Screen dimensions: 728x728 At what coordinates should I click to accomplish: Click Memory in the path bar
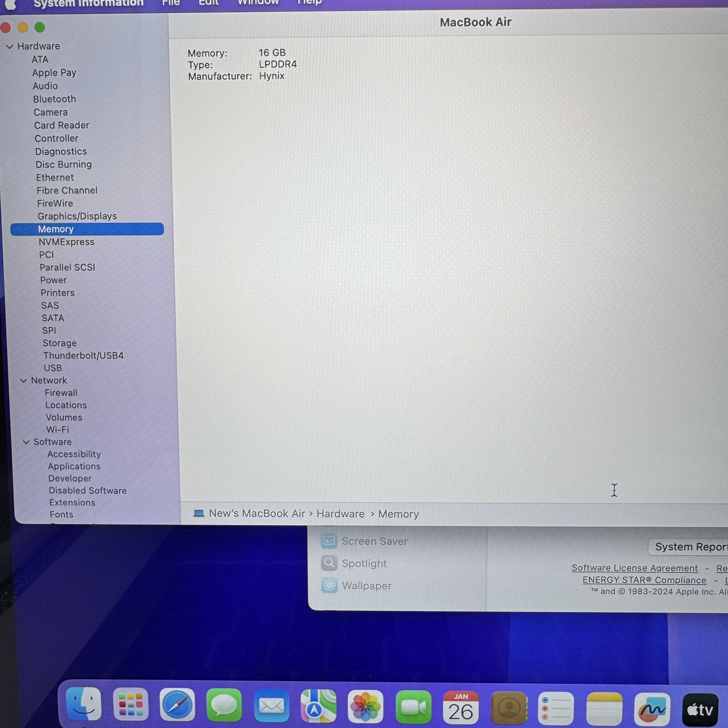pos(398,514)
